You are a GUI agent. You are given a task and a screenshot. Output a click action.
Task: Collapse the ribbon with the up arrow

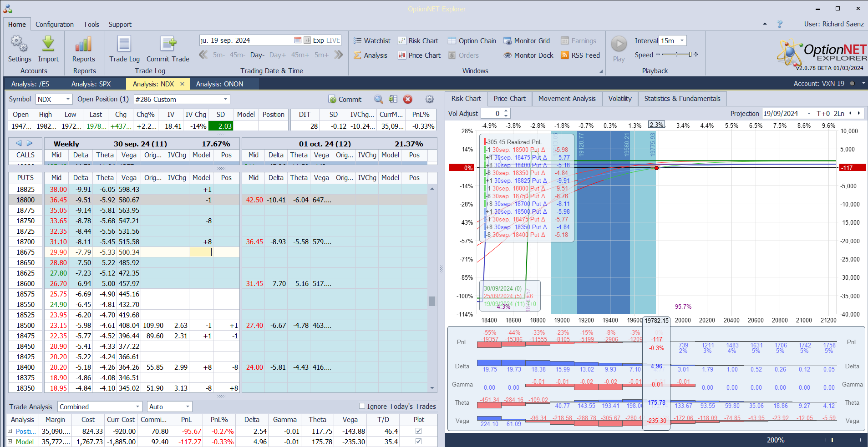click(765, 24)
